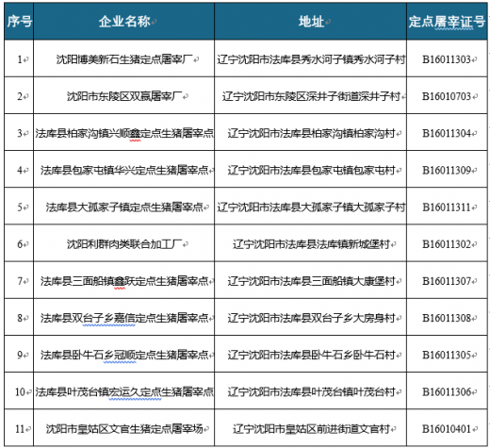Click address 辽宁沈阳市法库县大孤家子镇大孤家子村
This screenshot has height=448, width=490.
click(311, 207)
